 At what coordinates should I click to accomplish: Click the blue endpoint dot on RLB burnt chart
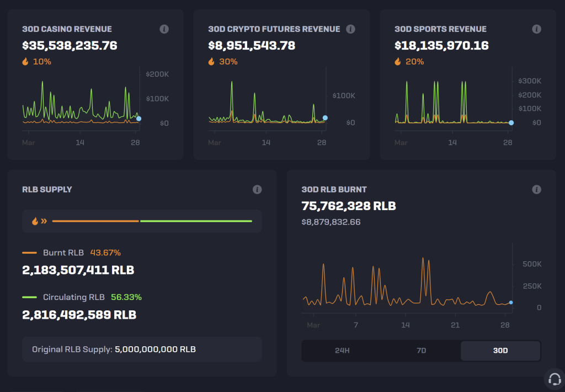(511, 302)
